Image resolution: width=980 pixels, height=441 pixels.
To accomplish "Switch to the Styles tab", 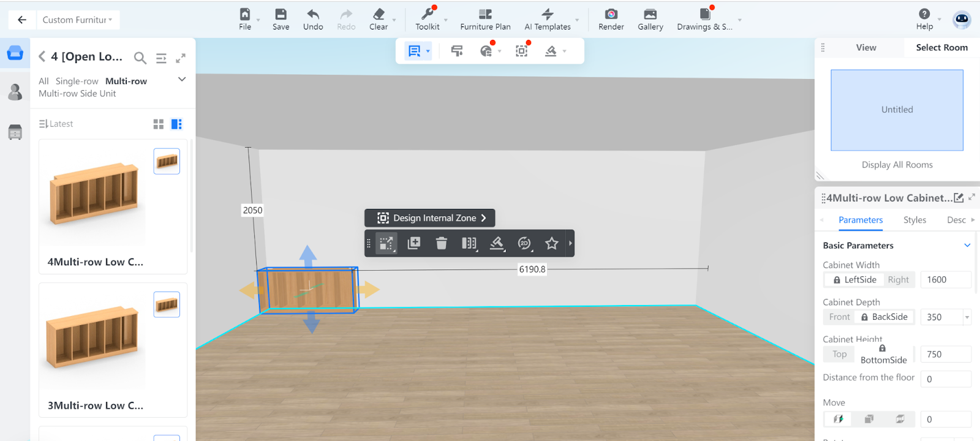I will 914,220.
